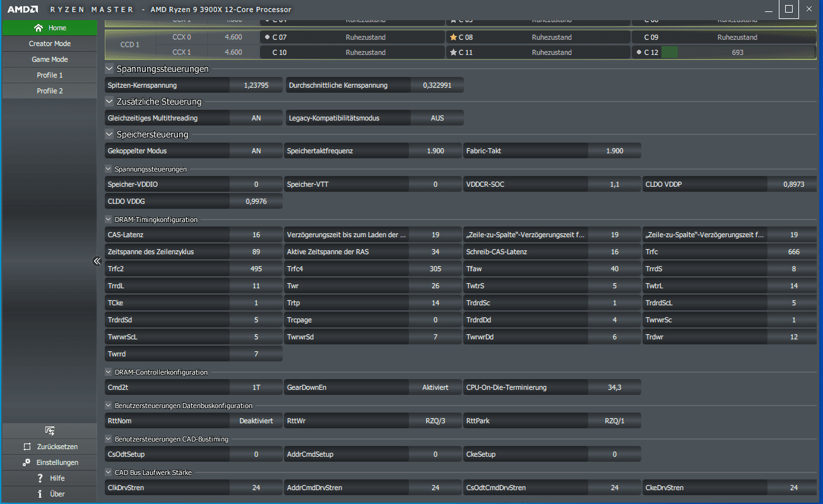823x504 pixels.
Task: Toggle RttNom Deaktiviert value
Action: click(256, 421)
